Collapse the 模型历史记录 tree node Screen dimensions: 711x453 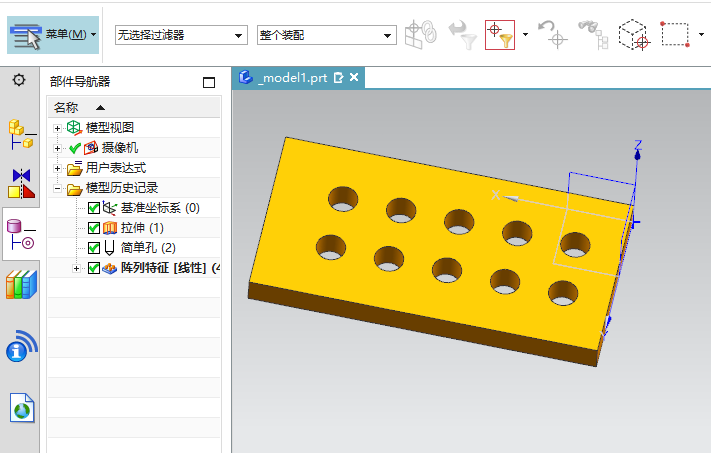57,188
